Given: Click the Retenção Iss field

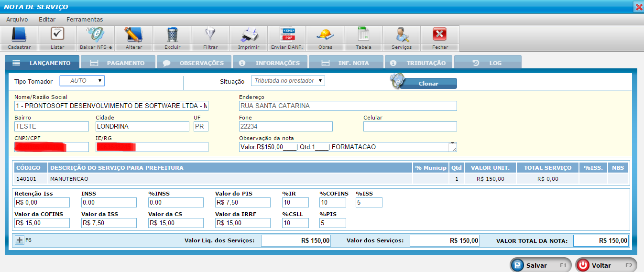Looking at the screenshot, I should pyautogui.click(x=42, y=202).
